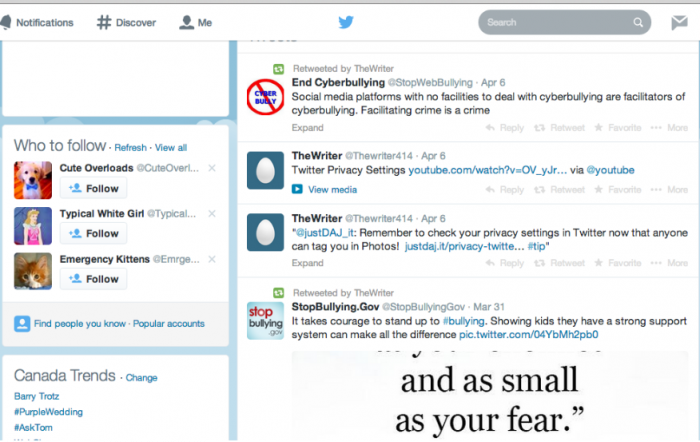Screen dimensions: 700x442
Task: Reply to Twitter Privacy Settings tweet
Action: pos(505,190)
